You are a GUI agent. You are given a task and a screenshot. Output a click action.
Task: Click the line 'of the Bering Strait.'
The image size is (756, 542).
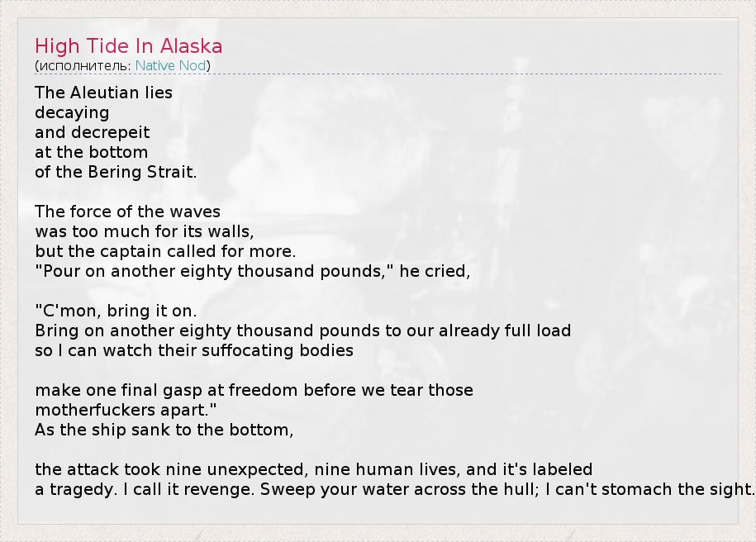tap(116, 172)
